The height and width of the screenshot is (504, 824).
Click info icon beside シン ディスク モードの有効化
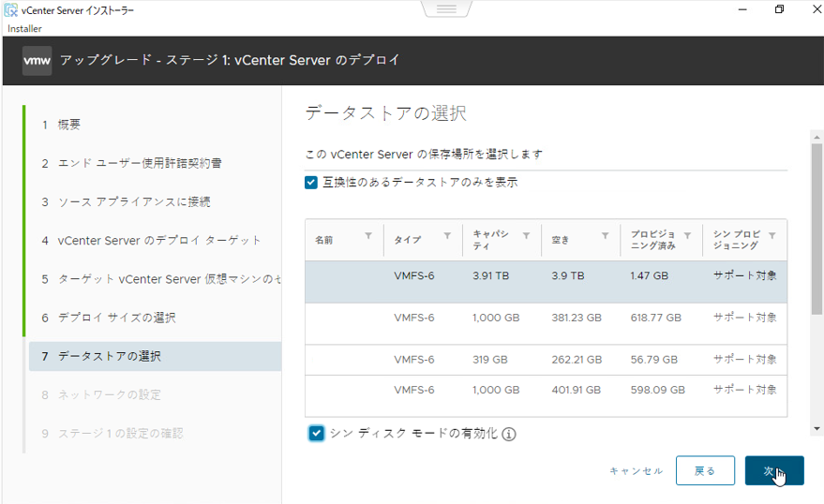509,434
